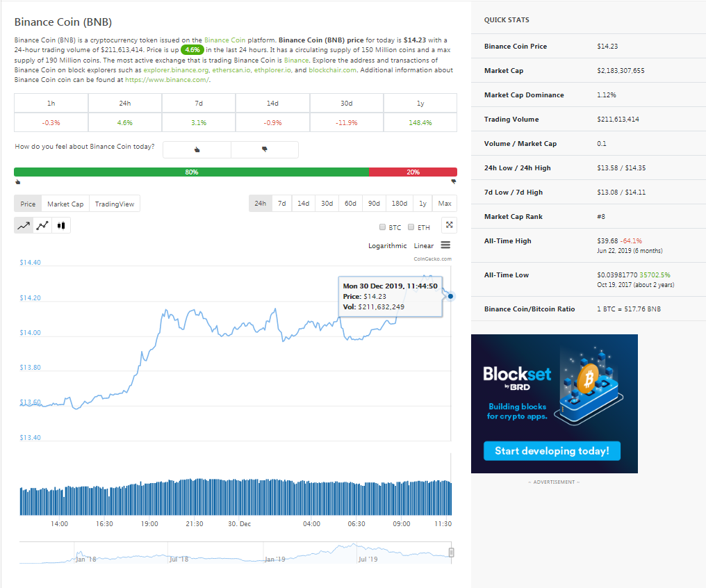The height and width of the screenshot is (588, 706).
Task: Click the CoinGecko.com chart credit
Action: tap(432, 259)
